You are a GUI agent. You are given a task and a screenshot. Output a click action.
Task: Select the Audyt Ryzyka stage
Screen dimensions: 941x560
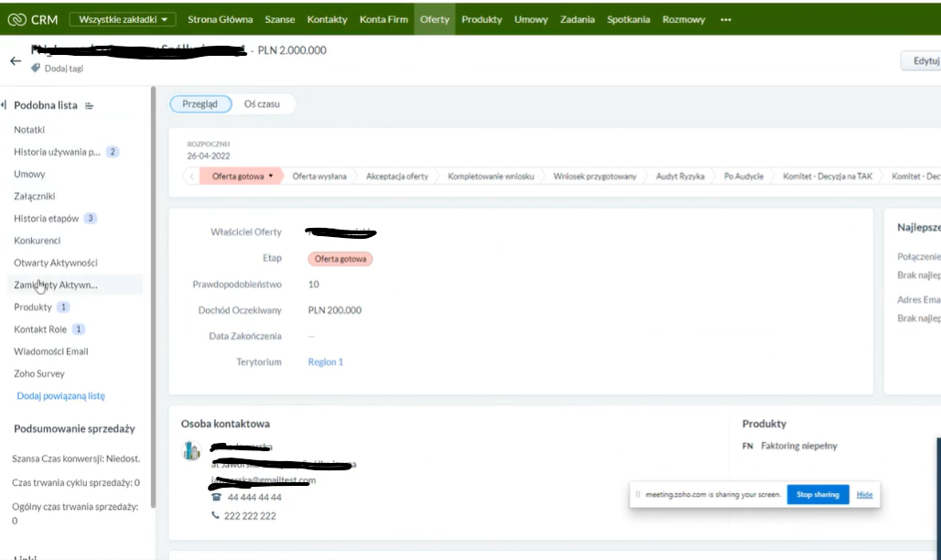tap(680, 177)
